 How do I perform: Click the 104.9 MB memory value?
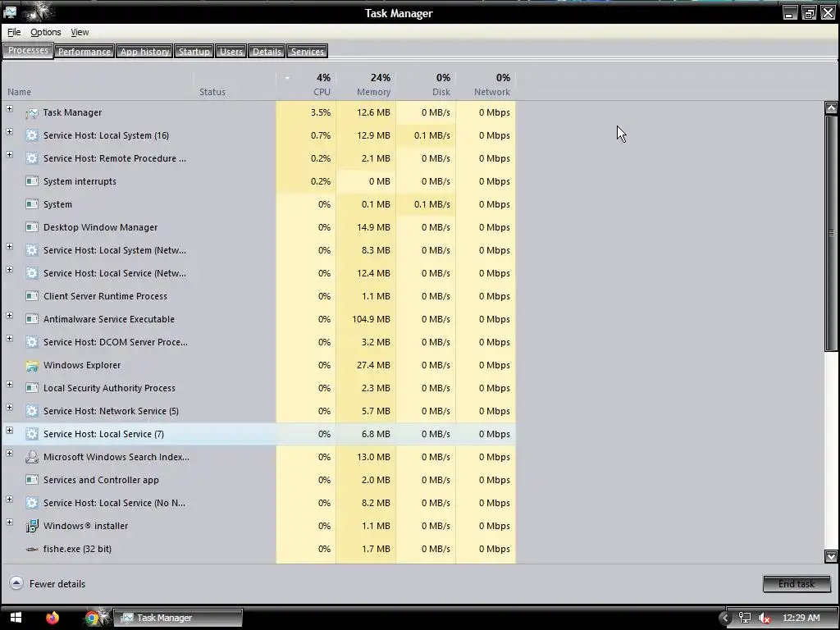click(x=372, y=319)
